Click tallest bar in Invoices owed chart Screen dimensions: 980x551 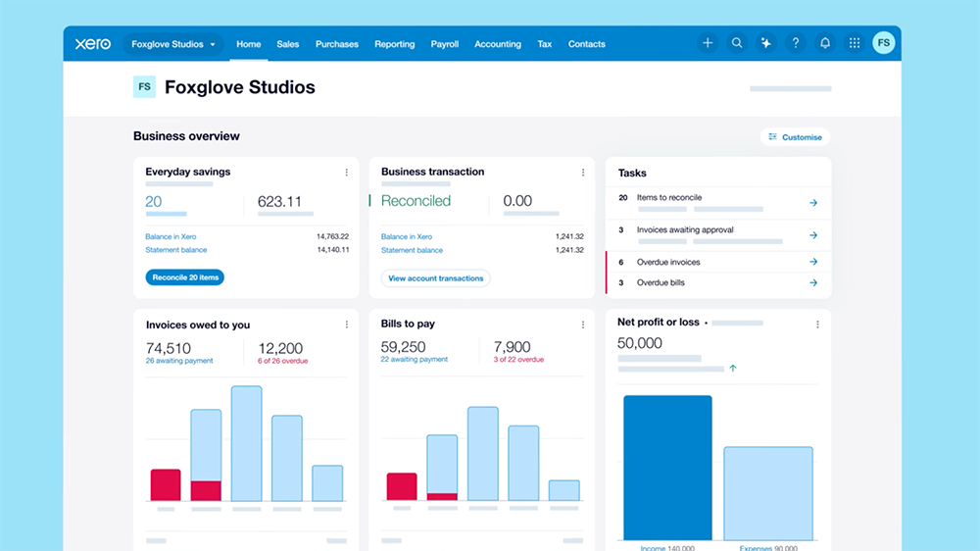click(x=246, y=443)
